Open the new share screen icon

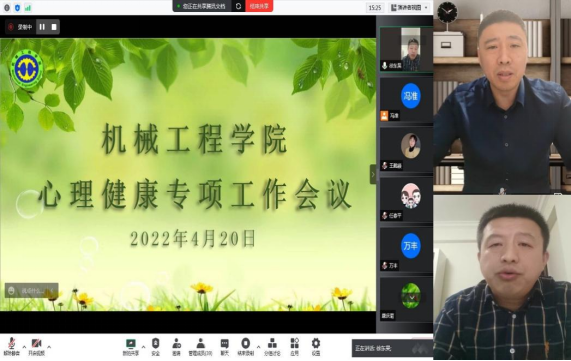[131, 346]
